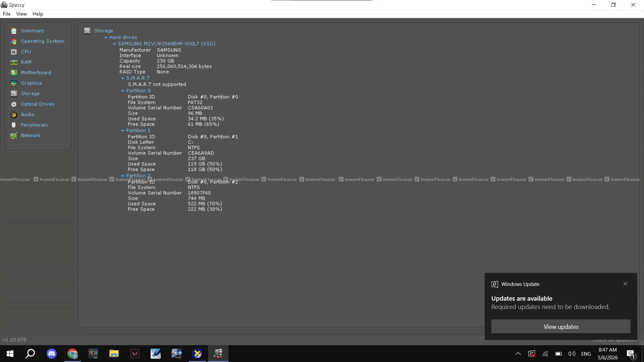Screen dimensions: 644x362
Task: Select volume serial number C0A60A03
Action: pos(200,108)
